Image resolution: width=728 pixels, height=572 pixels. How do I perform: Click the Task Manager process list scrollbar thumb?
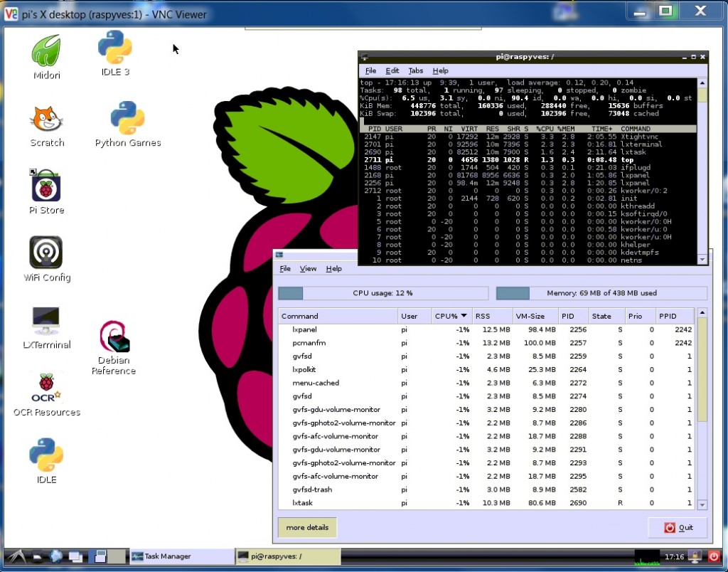pos(702,369)
